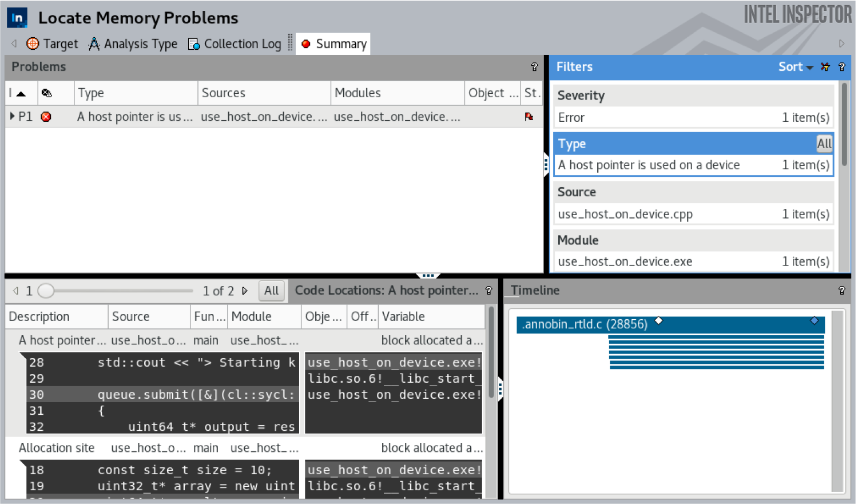Click the All button in Code Locations
Image resolution: width=858 pixels, height=504 pixels.
click(272, 291)
